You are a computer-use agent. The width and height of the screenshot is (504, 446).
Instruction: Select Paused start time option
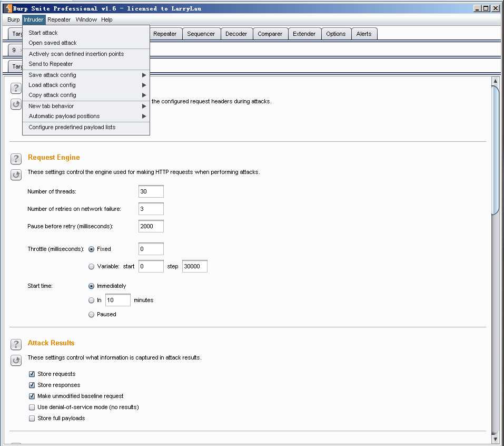[x=91, y=314]
